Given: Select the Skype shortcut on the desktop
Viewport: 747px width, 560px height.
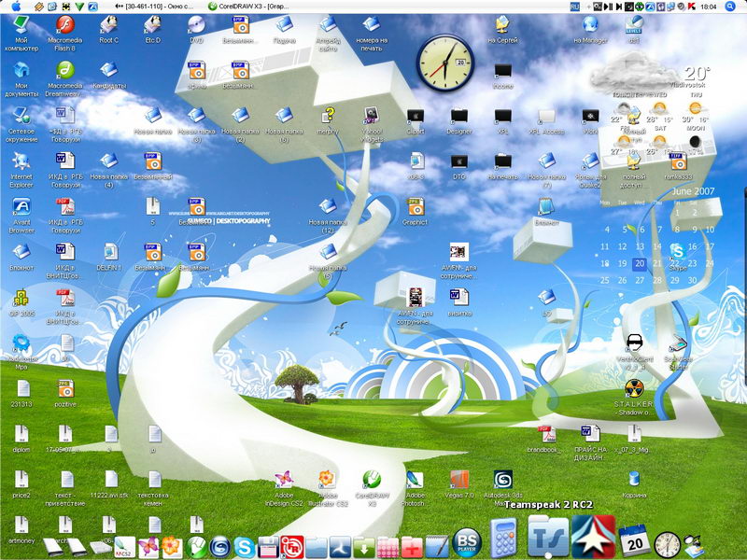Looking at the screenshot, I should (x=678, y=258).
